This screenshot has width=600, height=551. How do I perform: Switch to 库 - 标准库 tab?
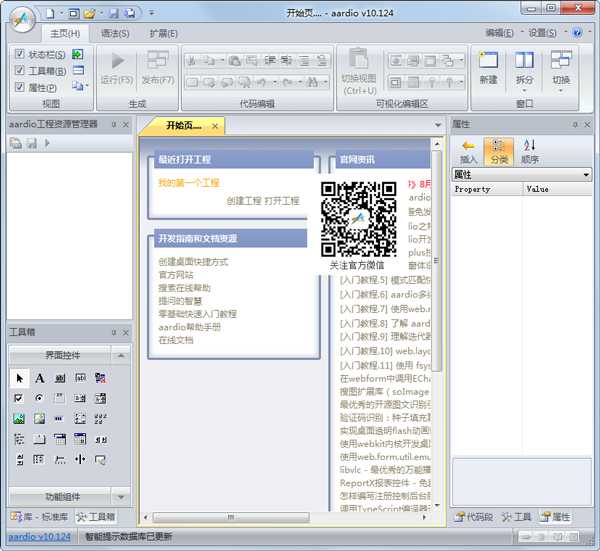40,518
